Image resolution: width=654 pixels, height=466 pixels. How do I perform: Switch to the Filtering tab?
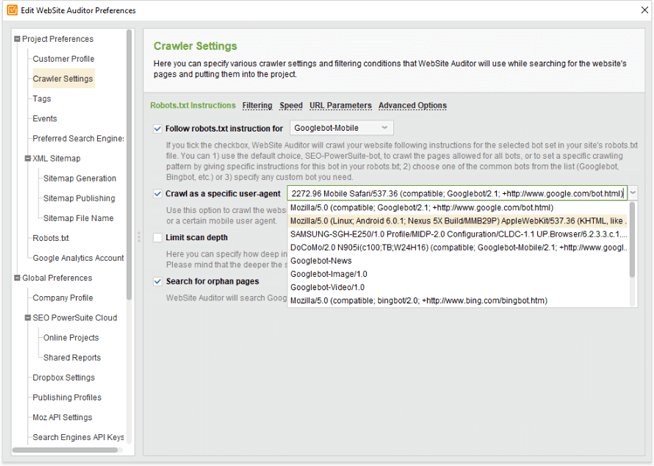point(257,106)
